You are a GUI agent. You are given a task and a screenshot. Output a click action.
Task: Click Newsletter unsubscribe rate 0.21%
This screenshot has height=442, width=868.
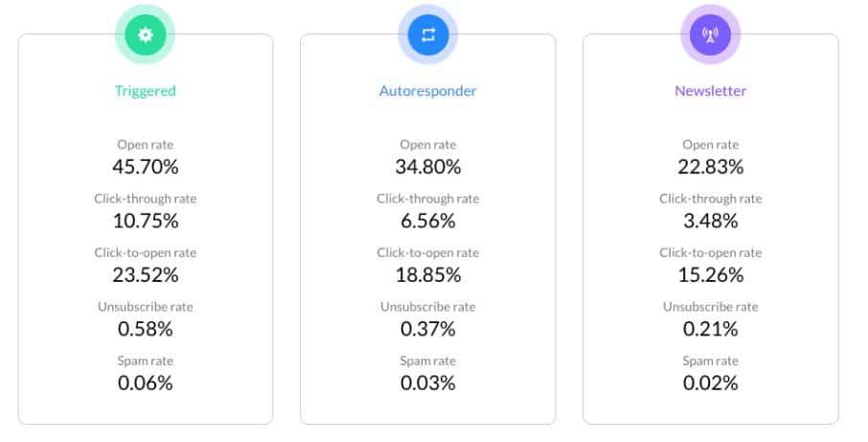pyautogui.click(x=710, y=329)
